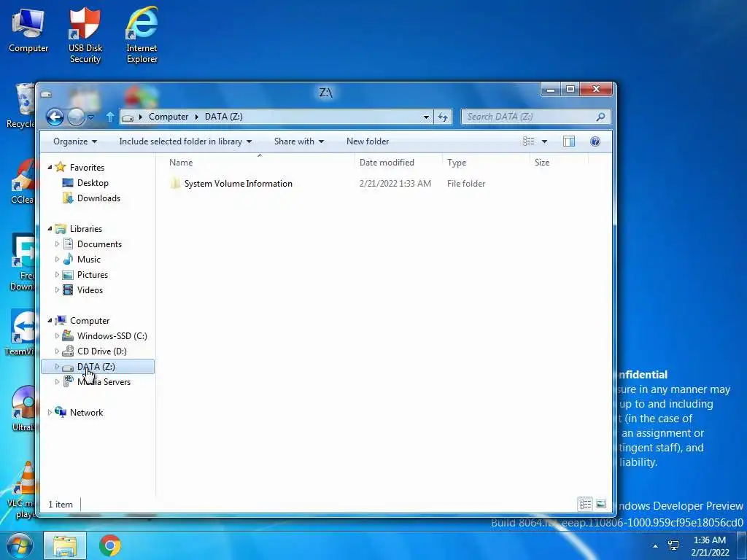Switch to large icons view in status bar

(601, 504)
